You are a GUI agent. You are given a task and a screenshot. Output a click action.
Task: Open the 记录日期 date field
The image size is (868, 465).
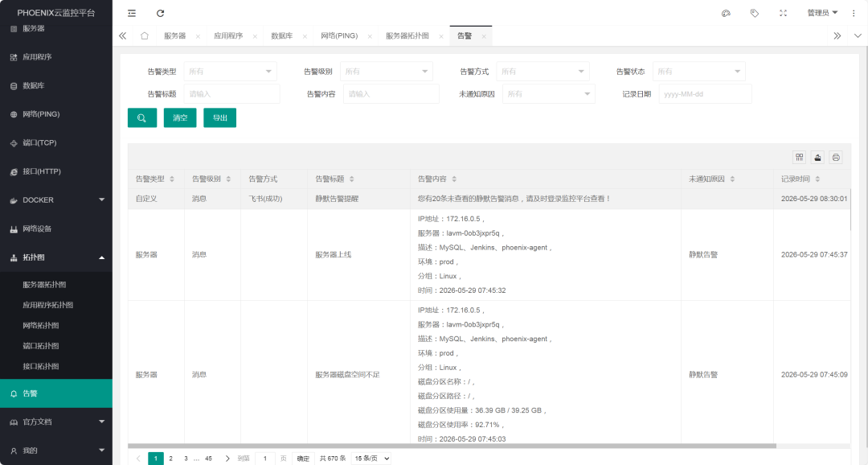705,94
